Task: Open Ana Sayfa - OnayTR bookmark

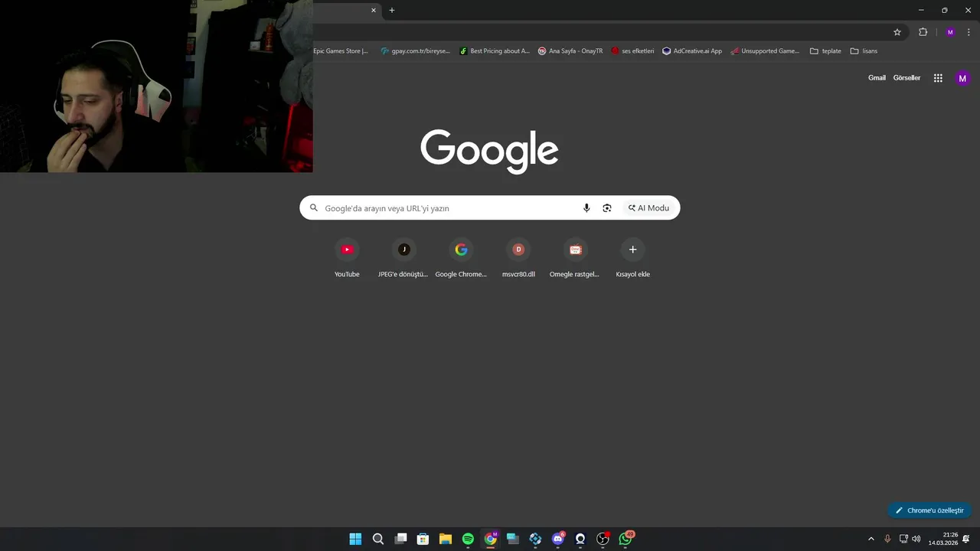Action: pos(570,51)
